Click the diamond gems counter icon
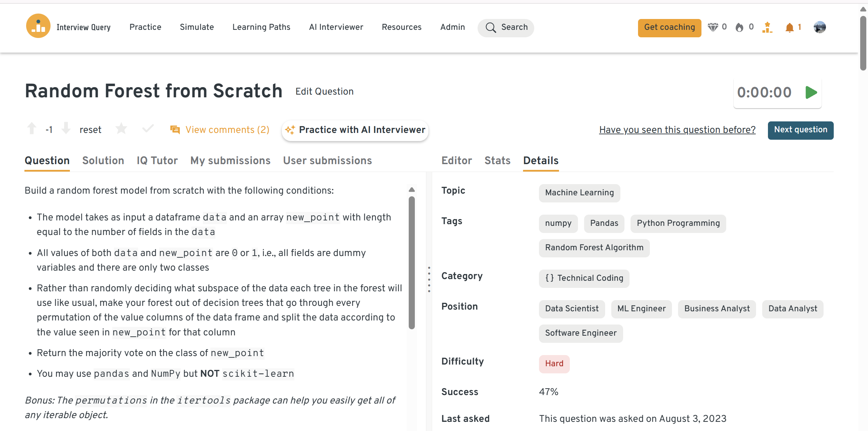The height and width of the screenshot is (431, 868). pos(713,27)
